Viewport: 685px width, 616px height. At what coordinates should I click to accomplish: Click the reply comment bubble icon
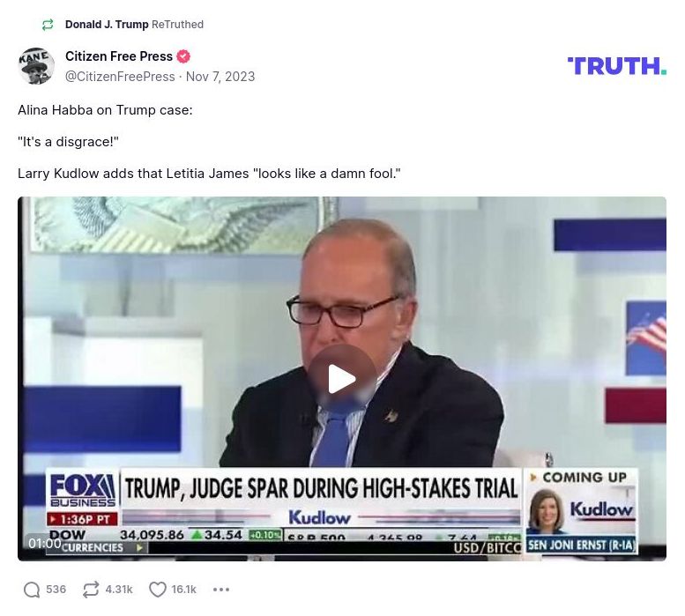point(32,590)
